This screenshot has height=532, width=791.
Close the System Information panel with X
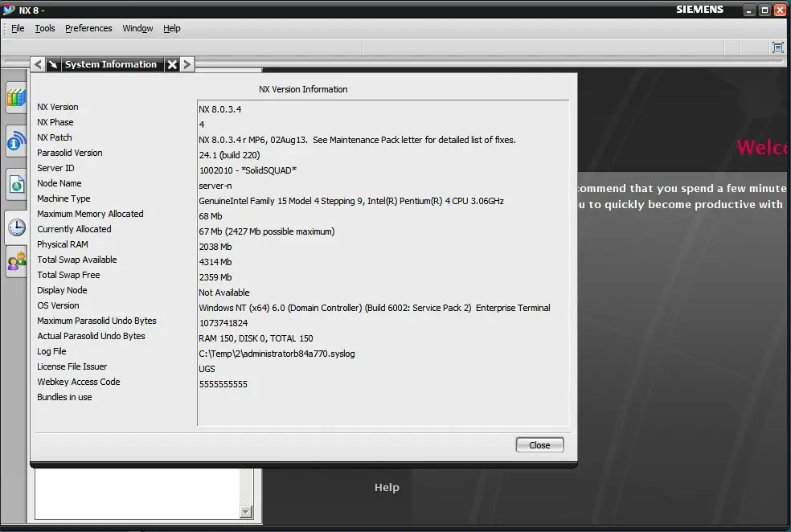point(172,64)
